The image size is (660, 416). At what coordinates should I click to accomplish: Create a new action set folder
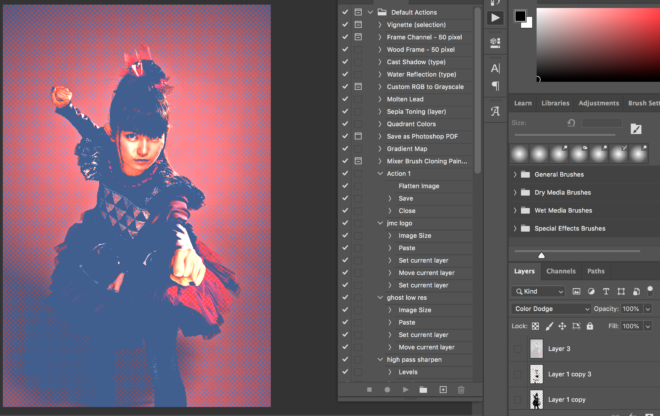tap(423, 389)
